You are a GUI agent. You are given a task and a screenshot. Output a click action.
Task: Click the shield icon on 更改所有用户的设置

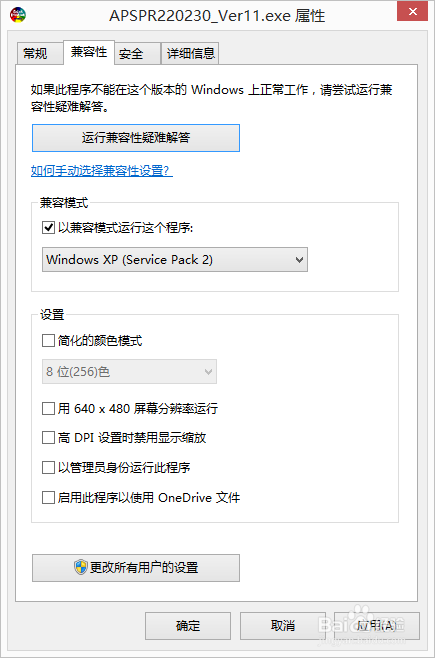(81, 567)
